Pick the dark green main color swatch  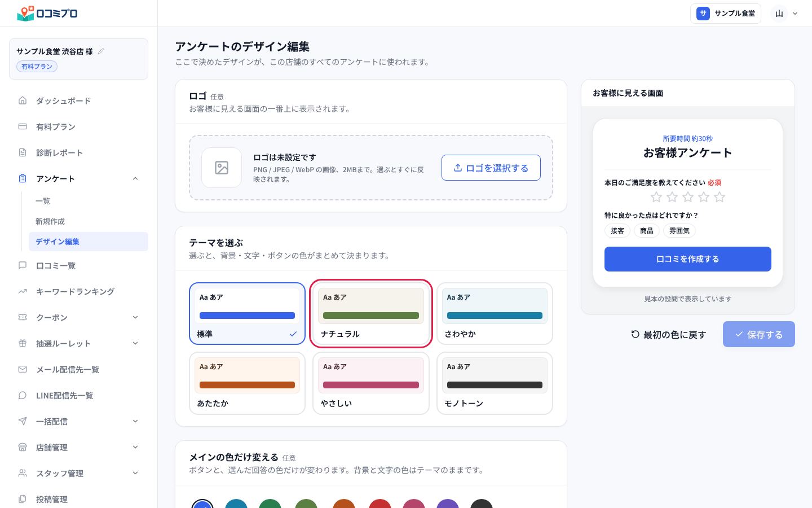point(270,503)
